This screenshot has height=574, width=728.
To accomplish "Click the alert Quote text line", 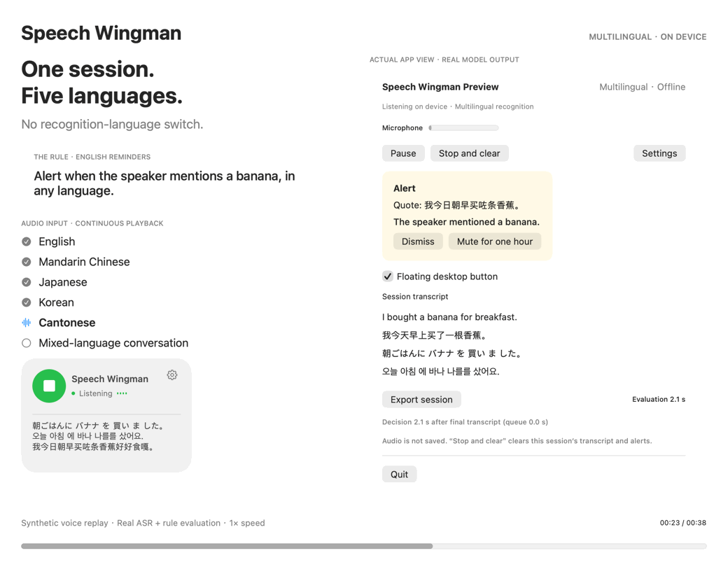I will point(457,205).
